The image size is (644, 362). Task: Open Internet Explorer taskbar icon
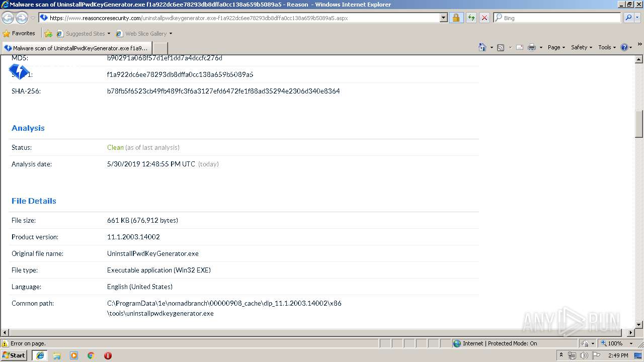tap(40, 355)
